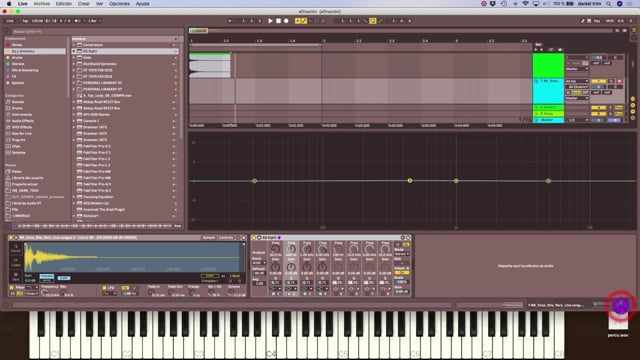Toggle the red arm button on snare track
Image resolution: width=640 pixels, height=360 pixels.
619,81
